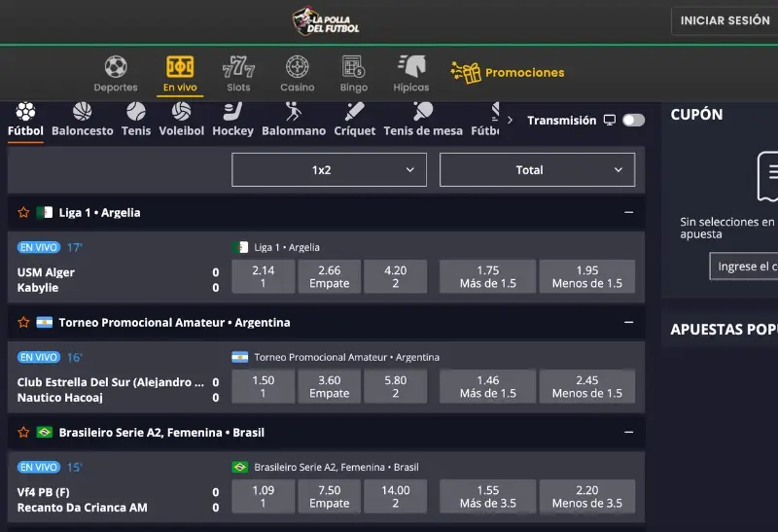This screenshot has height=532, width=778.
Task: Click the Promociones gift icon
Action: [466, 73]
